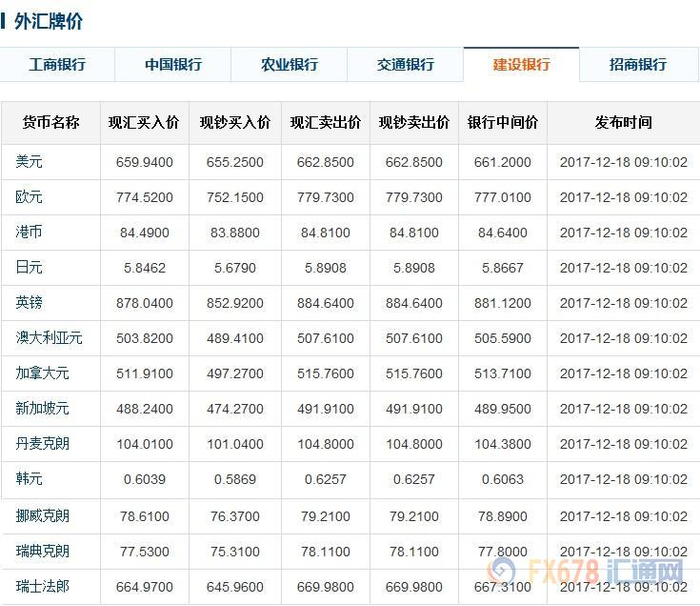Click Swiss franc cash buy 645.9600
This screenshot has height=606, width=700.
click(x=235, y=587)
